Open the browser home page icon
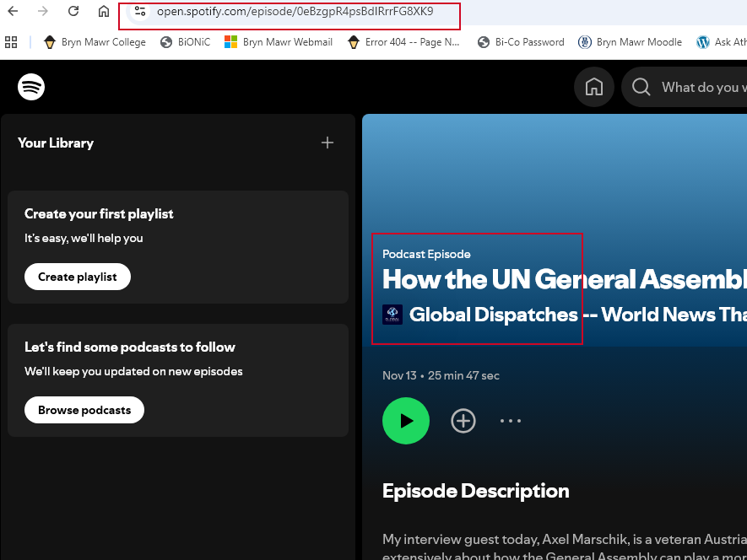Viewport: 747px width, 560px height. (x=103, y=11)
